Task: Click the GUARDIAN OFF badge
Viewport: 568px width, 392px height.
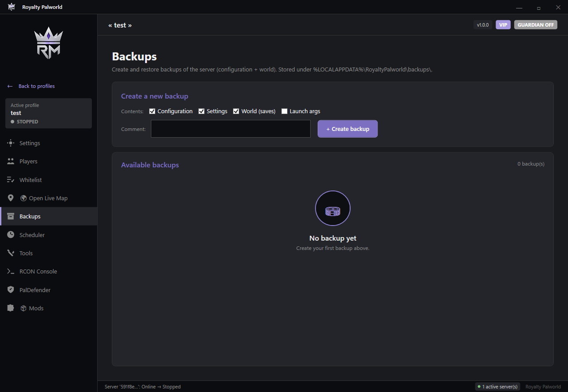Action: [x=536, y=25]
